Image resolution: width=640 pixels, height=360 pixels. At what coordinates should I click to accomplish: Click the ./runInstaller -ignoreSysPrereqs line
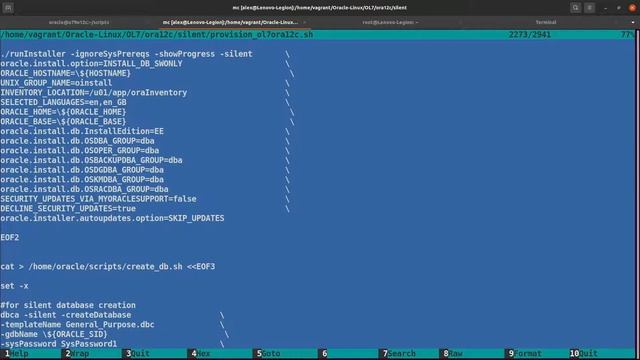127,54
